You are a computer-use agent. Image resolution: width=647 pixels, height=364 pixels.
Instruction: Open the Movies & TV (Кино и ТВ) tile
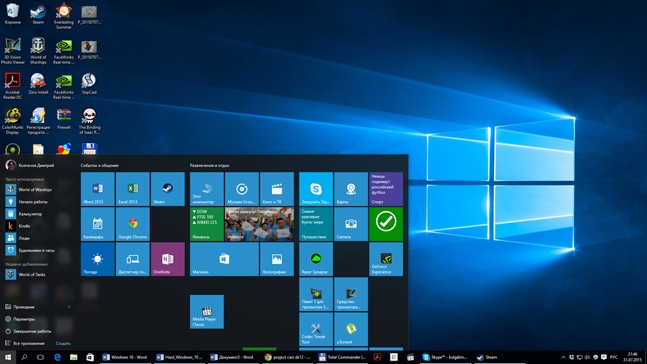click(x=277, y=189)
